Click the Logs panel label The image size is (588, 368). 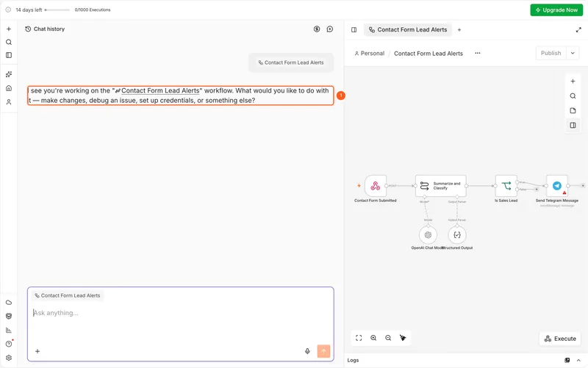tap(353, 360)
